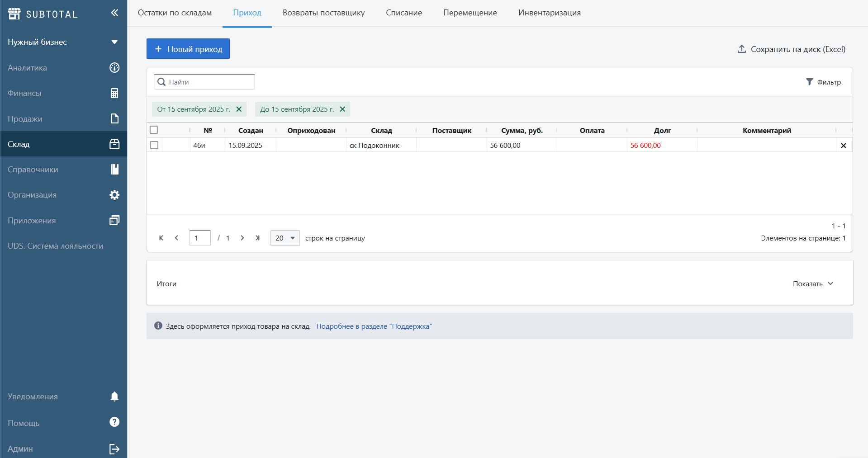
Task: Open Help via the question mark icon
Action: click(x=114, y=422)
